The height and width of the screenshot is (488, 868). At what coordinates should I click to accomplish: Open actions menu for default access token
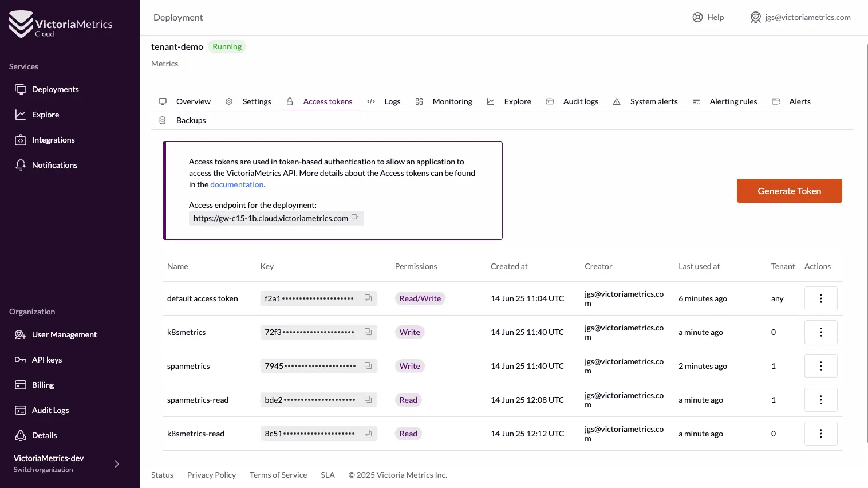pos(820,298)
